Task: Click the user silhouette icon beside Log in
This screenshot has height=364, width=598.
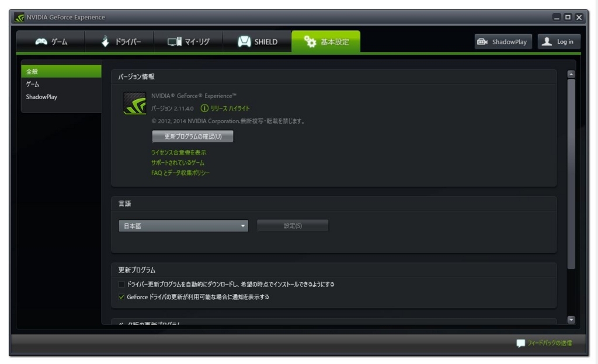Action: tap(547, 41)
